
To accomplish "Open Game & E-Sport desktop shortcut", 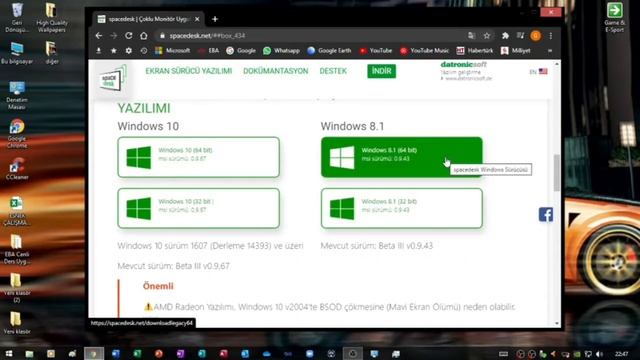I will (614, 18).
